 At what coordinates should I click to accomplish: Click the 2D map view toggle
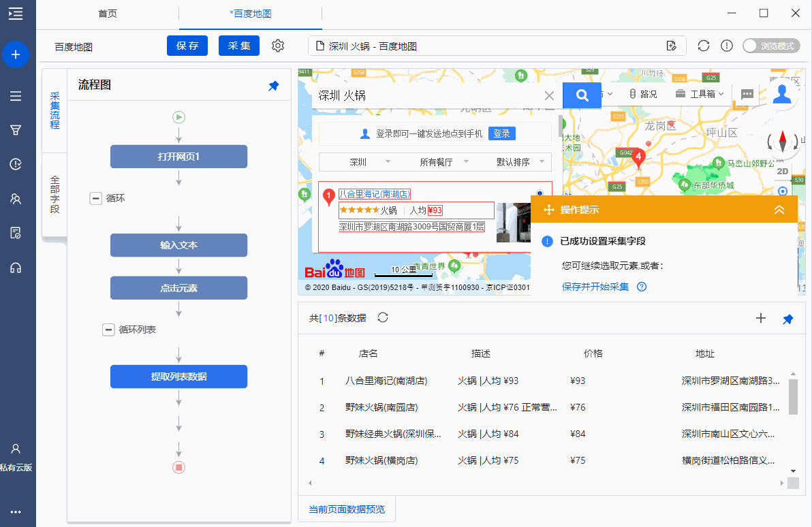(x=783, y=172)
